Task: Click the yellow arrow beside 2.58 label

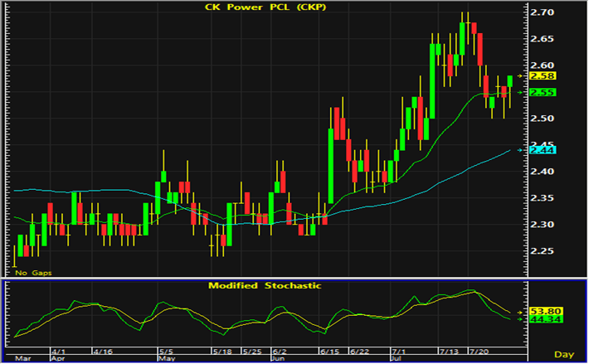Action: pos(520,75)
